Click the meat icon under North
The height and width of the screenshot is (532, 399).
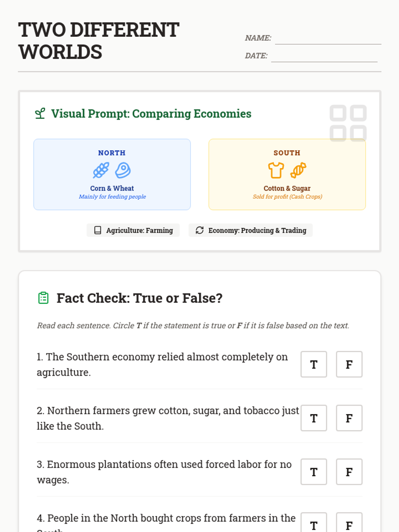pyautogui.click(x=123, y=170)
